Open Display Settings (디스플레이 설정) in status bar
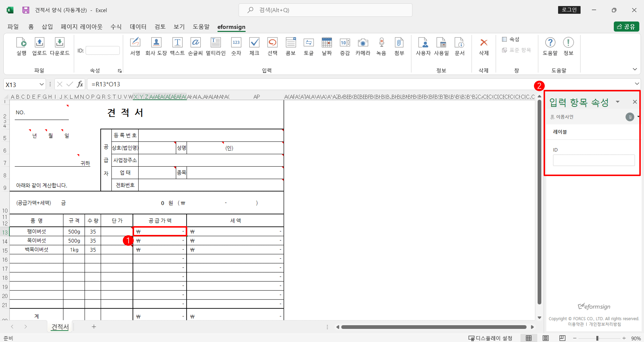 490,338
